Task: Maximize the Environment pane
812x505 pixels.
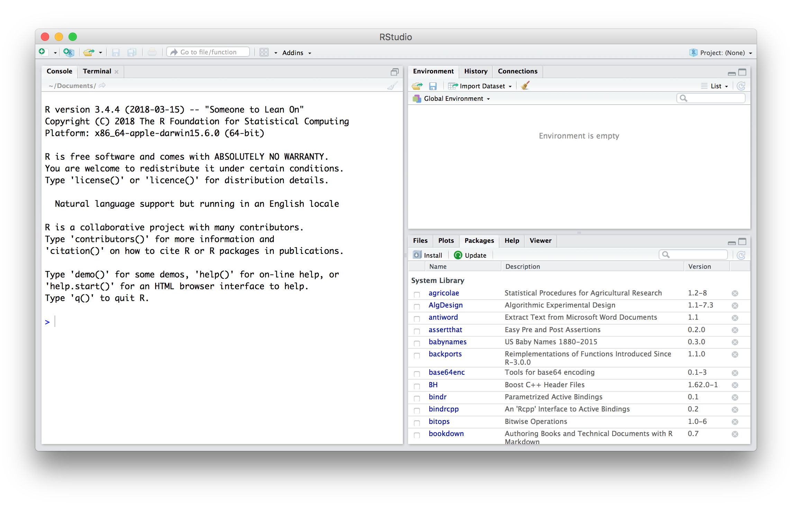Action: pyautogui.click(x=742, y=72)
